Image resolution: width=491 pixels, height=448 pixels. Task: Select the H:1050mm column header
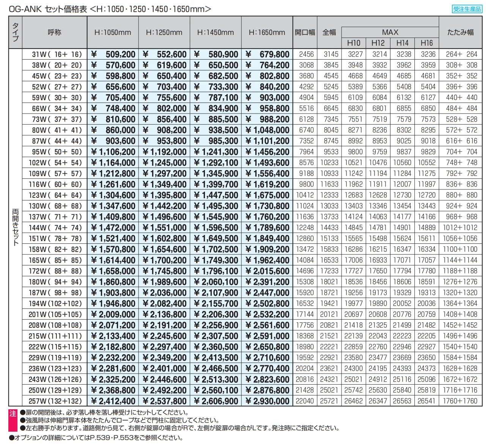point(113,33)
